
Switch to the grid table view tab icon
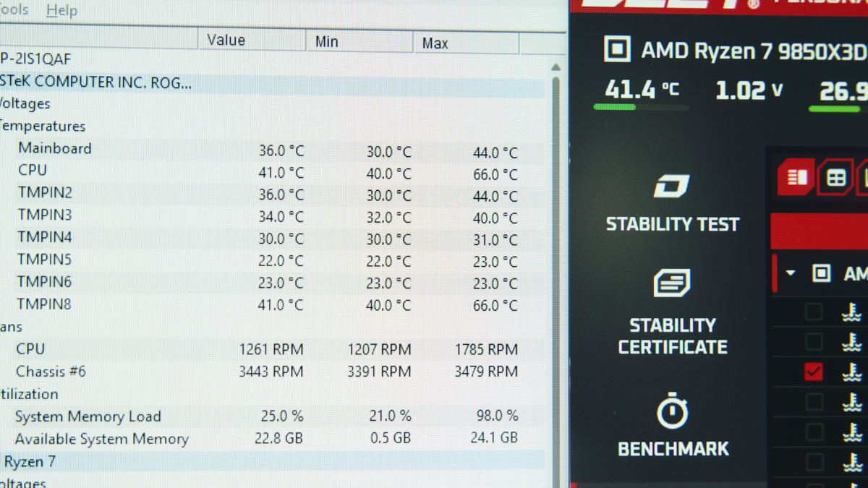[x=836, y=178]
